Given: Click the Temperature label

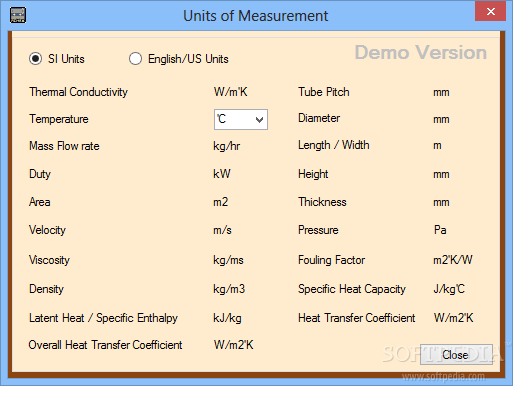Looking at the screenshot, I should click(x=59, y=119).
